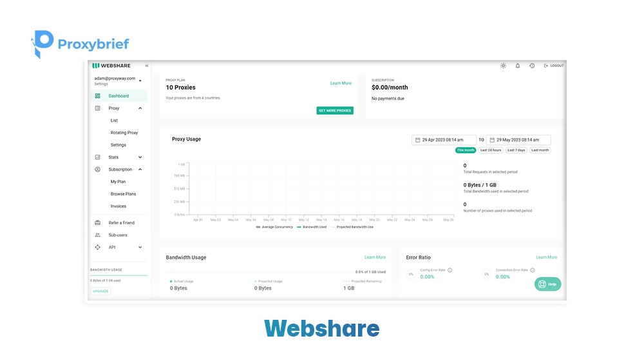Click the sidebar bandwidth usage progress bar

click(x=118, y=275)
